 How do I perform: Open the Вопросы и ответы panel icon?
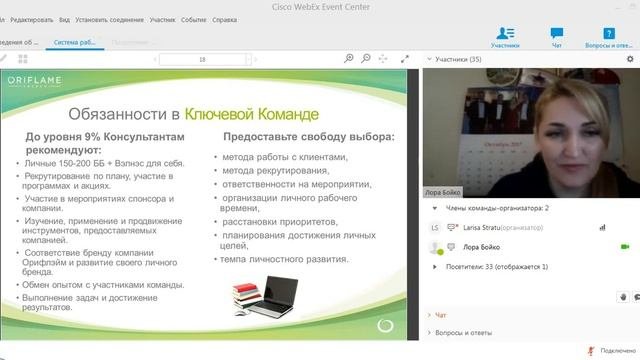(609, 33)
